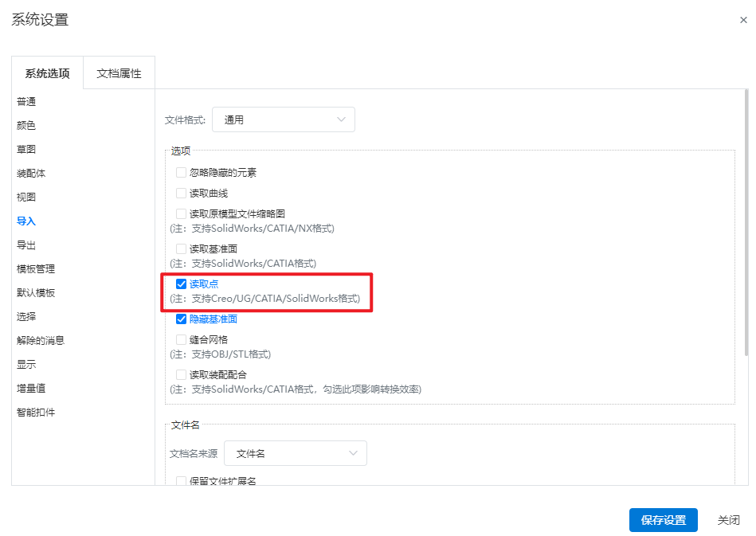Check the 读取曲线 option
The height and width of the screenshot is (536, 756).
(182, 194)
